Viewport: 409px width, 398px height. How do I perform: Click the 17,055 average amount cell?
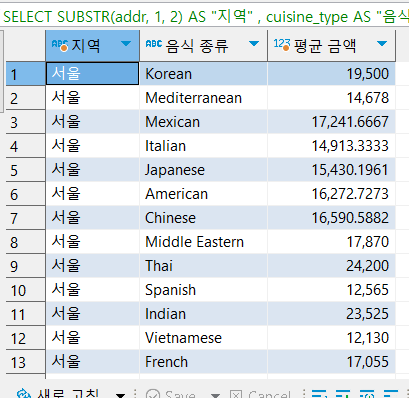(332, 362)
